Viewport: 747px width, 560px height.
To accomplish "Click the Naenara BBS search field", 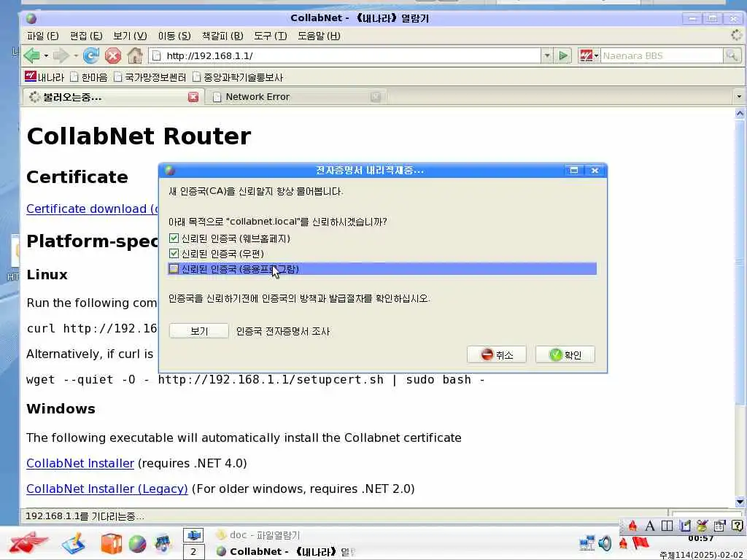I will click(x=661, y=55).
